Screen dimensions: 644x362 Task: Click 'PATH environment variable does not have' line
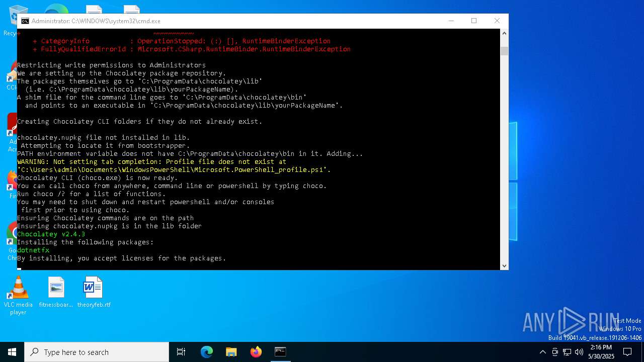pos(190,153)
